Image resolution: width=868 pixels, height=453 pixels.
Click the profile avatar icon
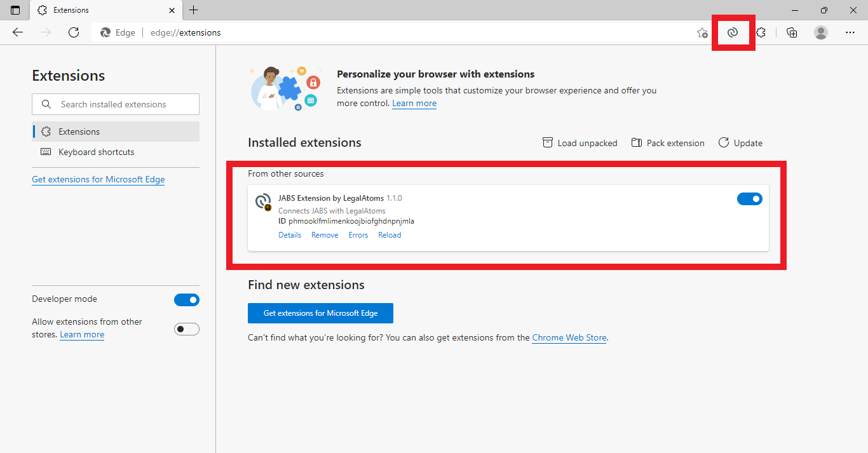tap(820, 32)
